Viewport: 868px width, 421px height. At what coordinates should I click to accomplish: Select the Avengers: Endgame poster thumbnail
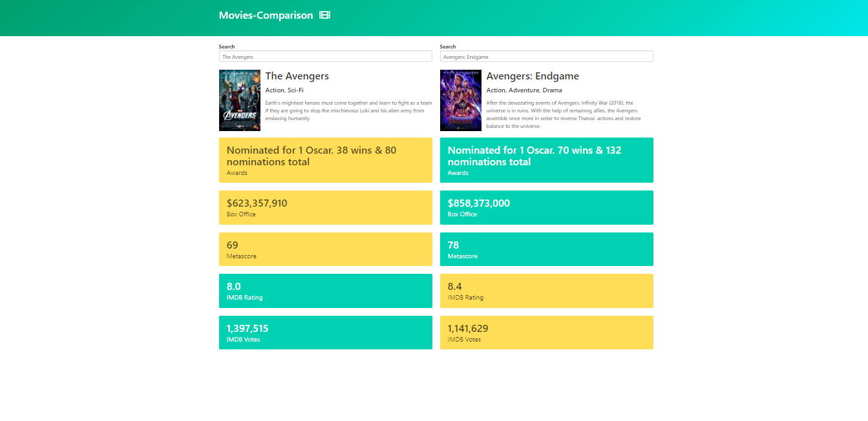(x=460, y=100)
